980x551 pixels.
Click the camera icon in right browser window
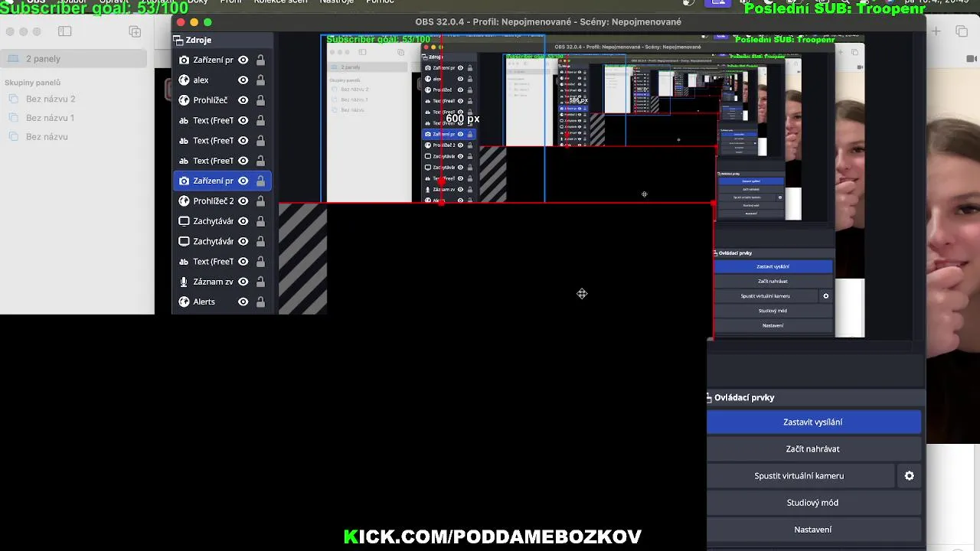(x=972, y=58)
